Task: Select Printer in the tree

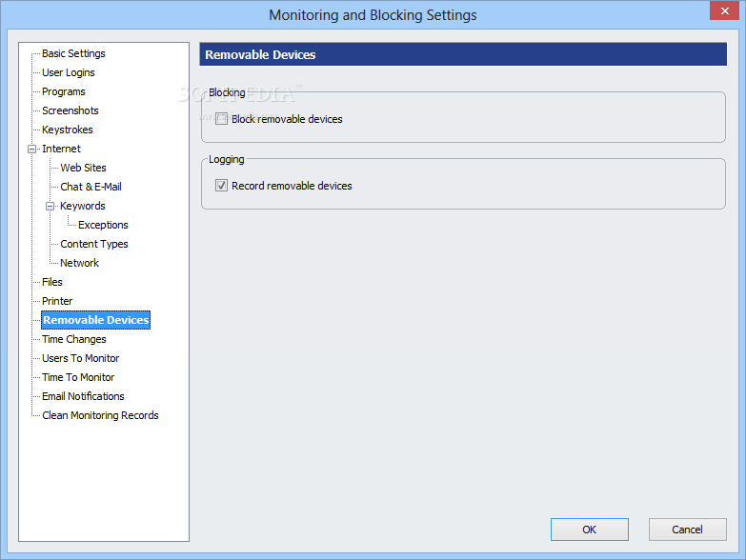Action: click(x=57, y=301)
